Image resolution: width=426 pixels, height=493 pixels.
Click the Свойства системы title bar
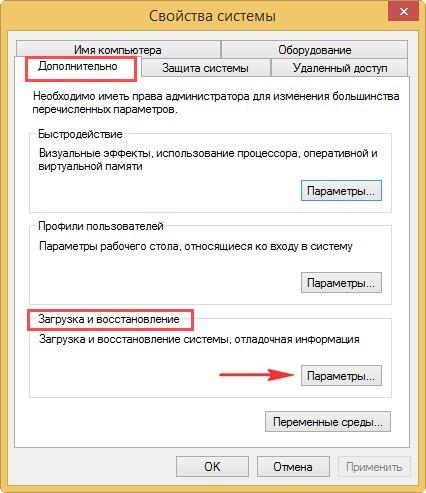coord(212,16)
